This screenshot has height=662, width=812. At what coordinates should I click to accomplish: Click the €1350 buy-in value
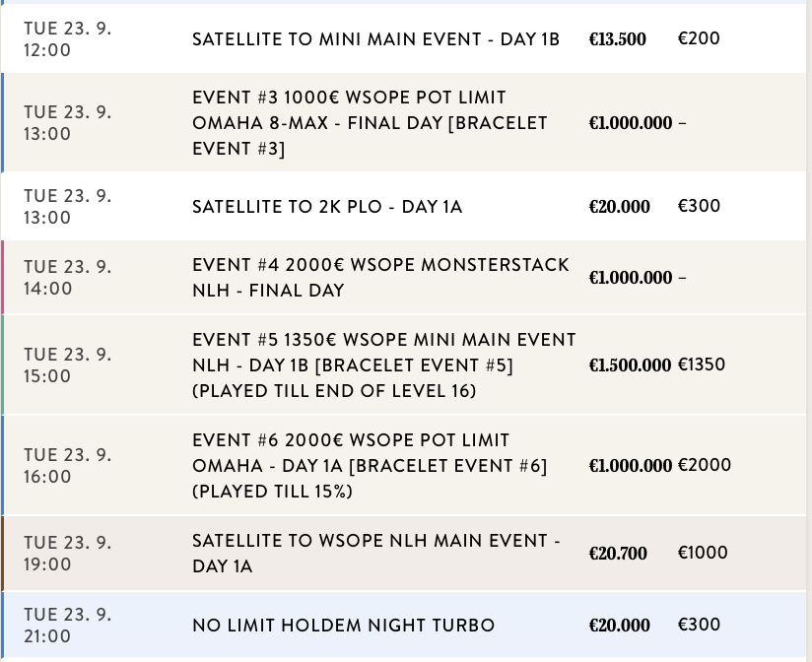702,365
